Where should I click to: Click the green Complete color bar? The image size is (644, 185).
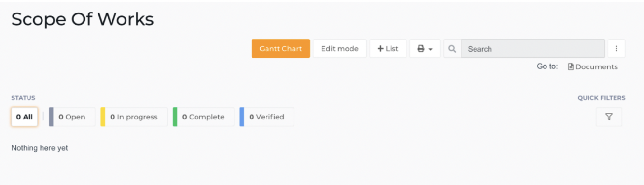(175, 117)
